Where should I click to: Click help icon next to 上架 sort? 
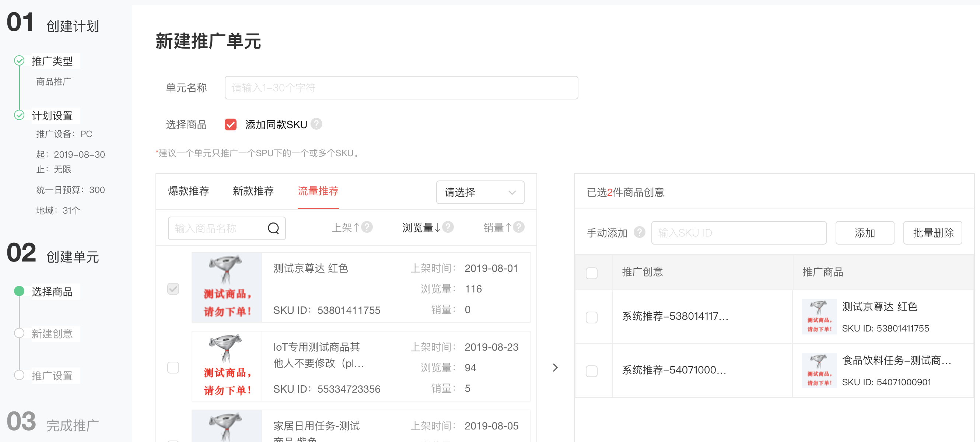coord(367,227)
